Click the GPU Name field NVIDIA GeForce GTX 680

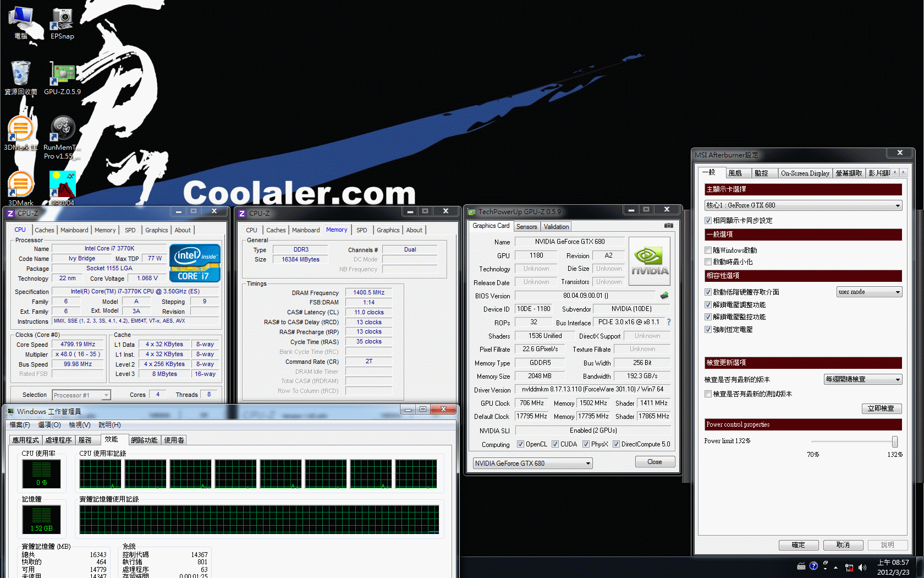pyautogui.click(x=569, y=242)
